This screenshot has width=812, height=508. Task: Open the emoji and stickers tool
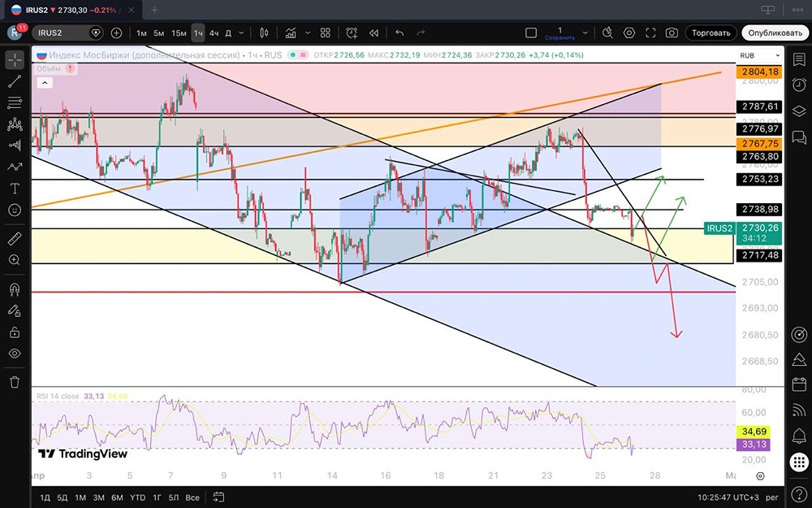pos(15,210)
